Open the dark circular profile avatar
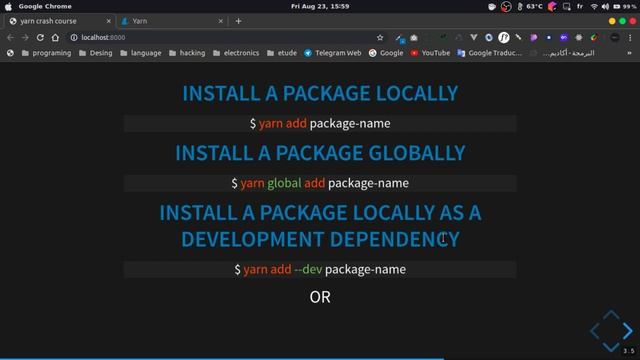Viewport: 640px width, 360px height. (x=615, y=38)
